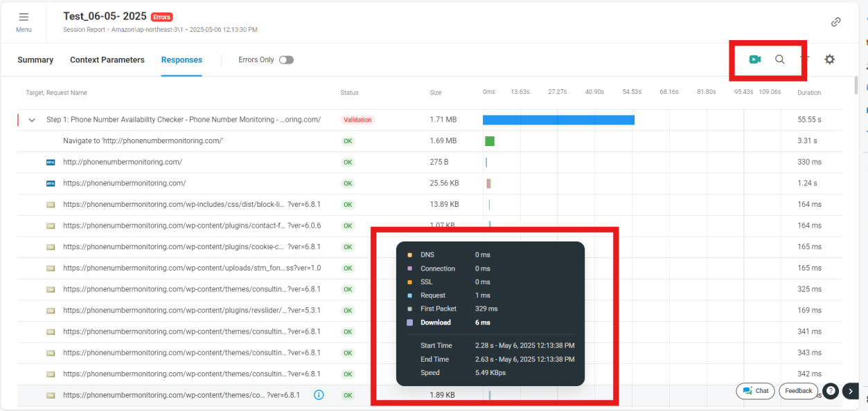This screenshot has height=411, width=868.
Task: Click the 3.31 s duration value
Action: 808,141
